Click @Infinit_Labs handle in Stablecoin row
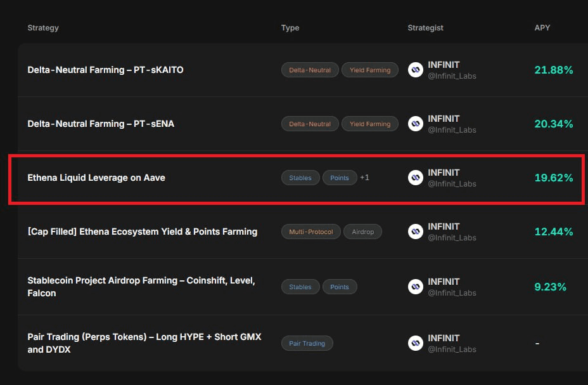The width and height of the screenshot is (588, 385). [x=452, y=293]
